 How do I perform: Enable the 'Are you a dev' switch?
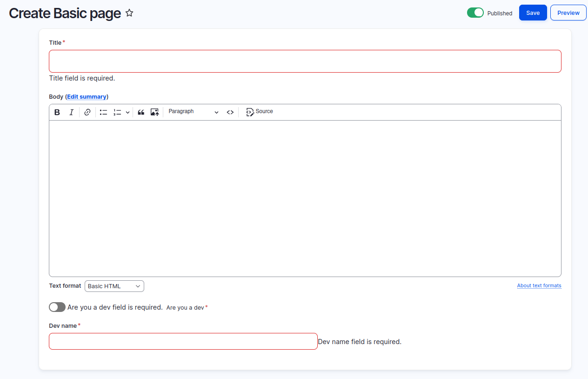[x=57, y=307]
